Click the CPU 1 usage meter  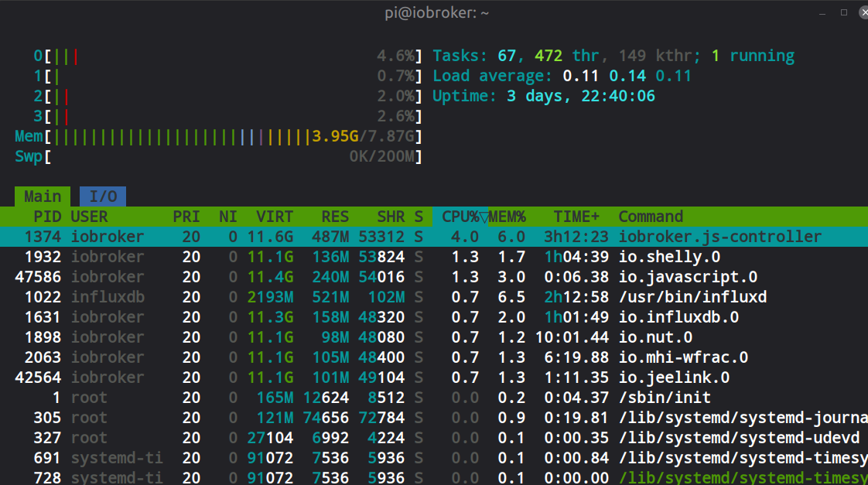(x=227, y=76)
